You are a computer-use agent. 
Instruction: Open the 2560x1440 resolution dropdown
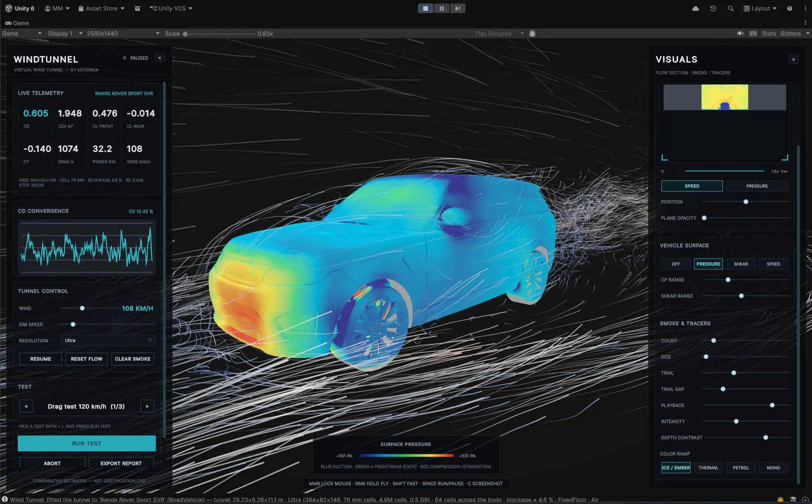pyautogui.click(x=123, y=33)
